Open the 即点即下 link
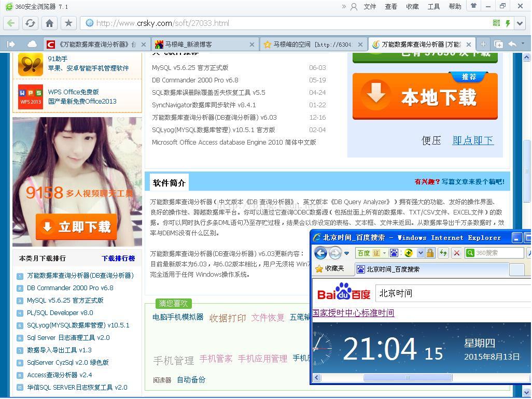Image resolution: width=532 pixels, height=399 pixels. pyautogui.click(x=473, y=140)
